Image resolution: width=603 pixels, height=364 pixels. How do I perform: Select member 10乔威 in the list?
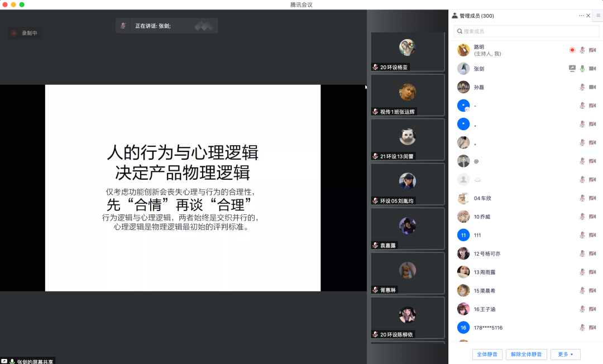click(482, 217)
